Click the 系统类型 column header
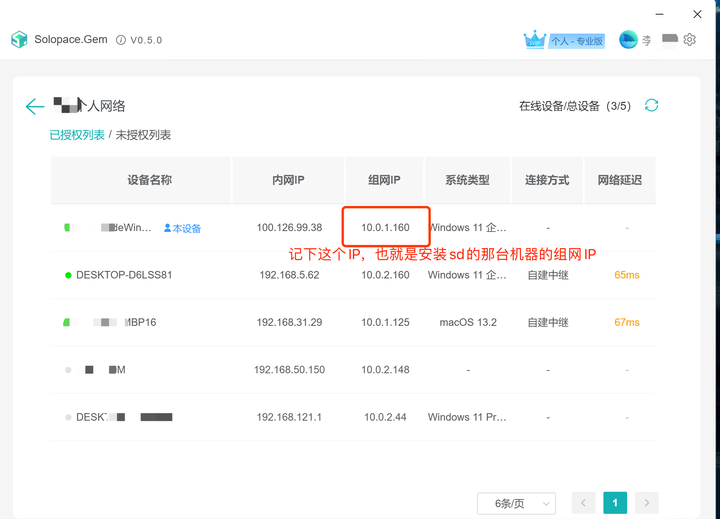720x519 pixels. (467, 180)
